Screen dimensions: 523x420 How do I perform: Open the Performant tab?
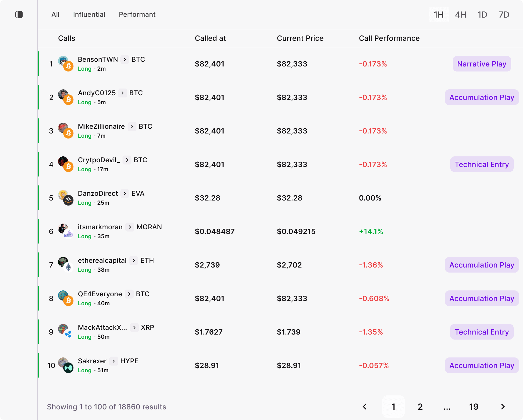coord(137,15)
